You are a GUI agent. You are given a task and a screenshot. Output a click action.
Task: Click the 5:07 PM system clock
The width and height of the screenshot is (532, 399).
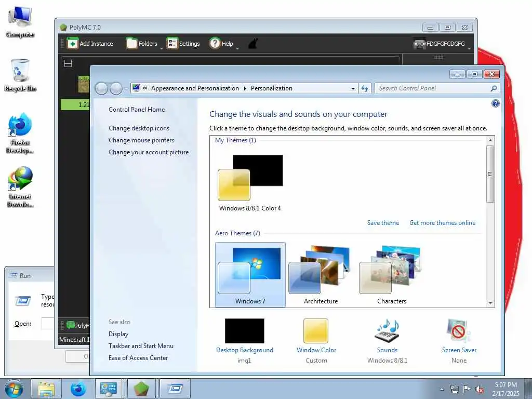click(x=506, y=385)
